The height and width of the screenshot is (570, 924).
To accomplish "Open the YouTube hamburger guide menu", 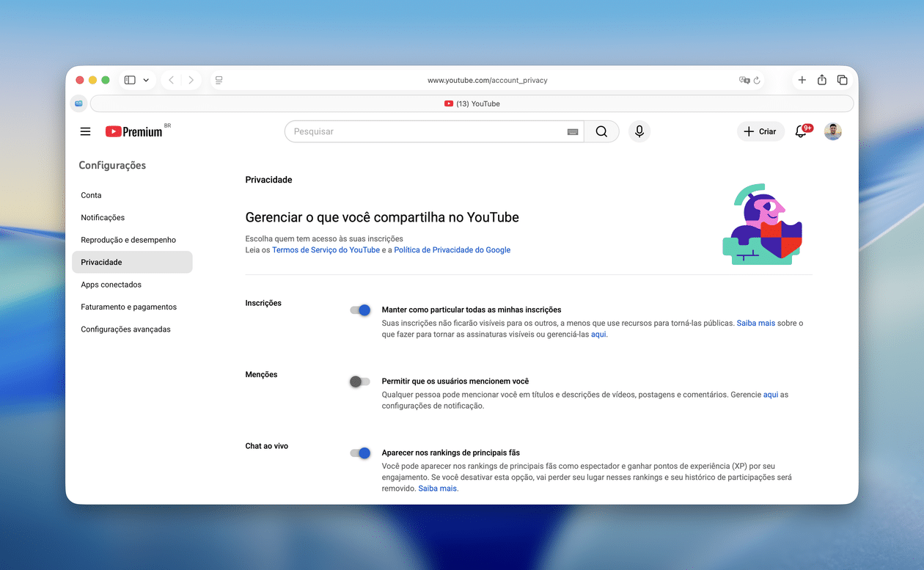I will click(x=86, y=131).
